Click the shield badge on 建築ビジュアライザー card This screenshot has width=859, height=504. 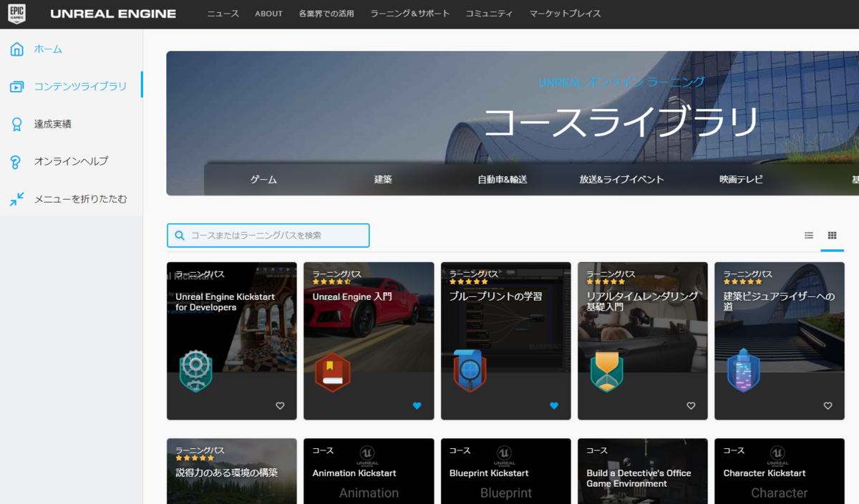(744, 371)
